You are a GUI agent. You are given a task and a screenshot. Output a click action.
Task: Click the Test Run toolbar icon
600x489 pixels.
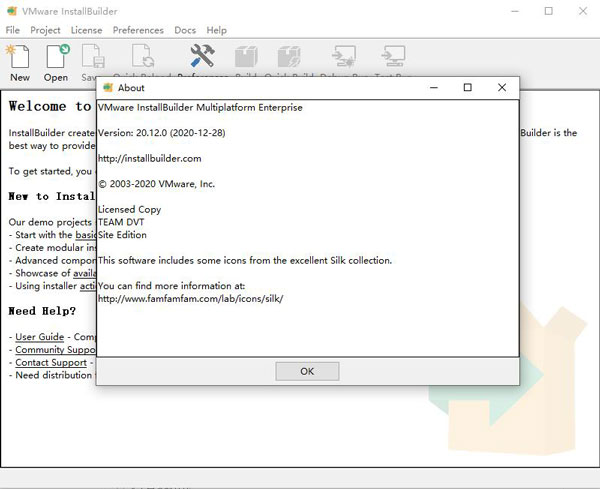coord(393,57)
